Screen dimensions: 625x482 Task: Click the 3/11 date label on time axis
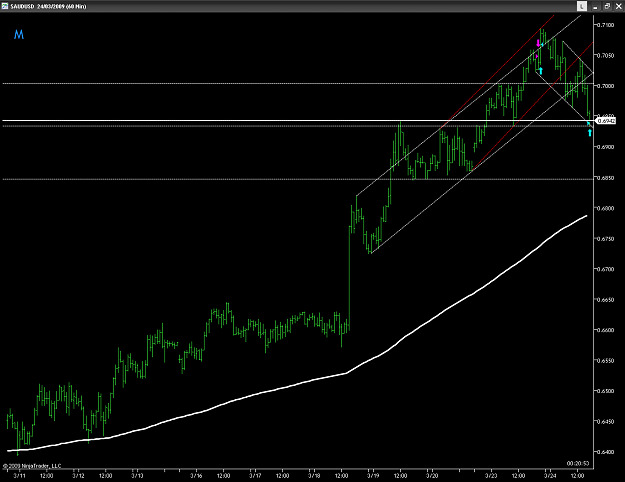tap(20, 476)
